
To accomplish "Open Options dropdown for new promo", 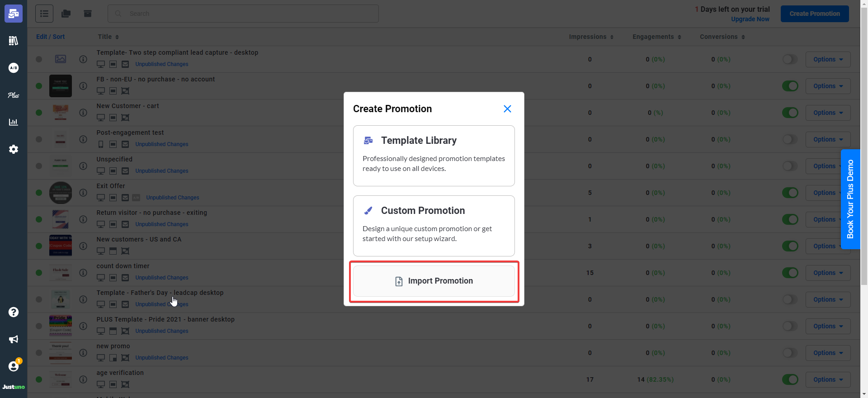I will 828,353.
